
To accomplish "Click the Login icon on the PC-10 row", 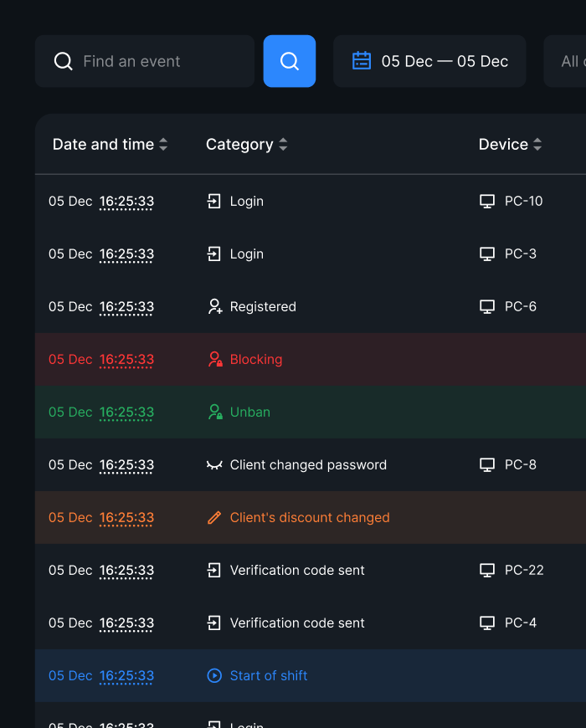I will [x=214, y=201].
